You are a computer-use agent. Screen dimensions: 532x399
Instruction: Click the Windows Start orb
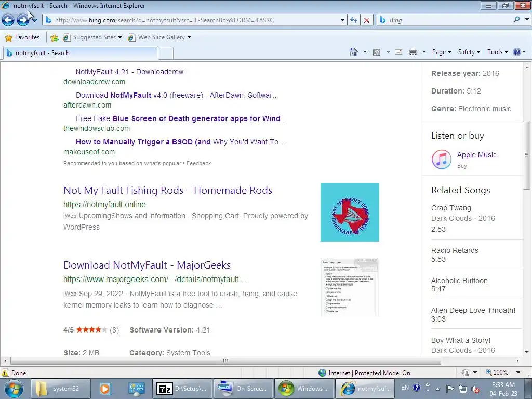(14, 389)
